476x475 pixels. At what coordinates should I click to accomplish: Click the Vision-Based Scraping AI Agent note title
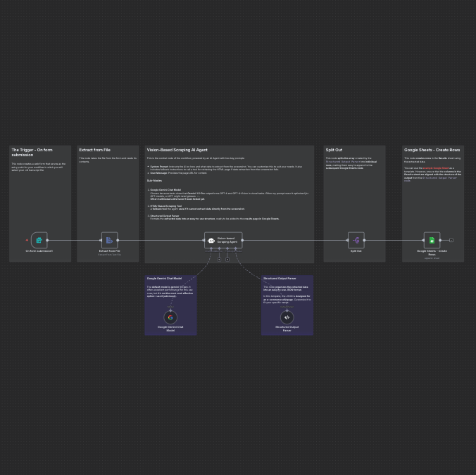click(177, 150)
